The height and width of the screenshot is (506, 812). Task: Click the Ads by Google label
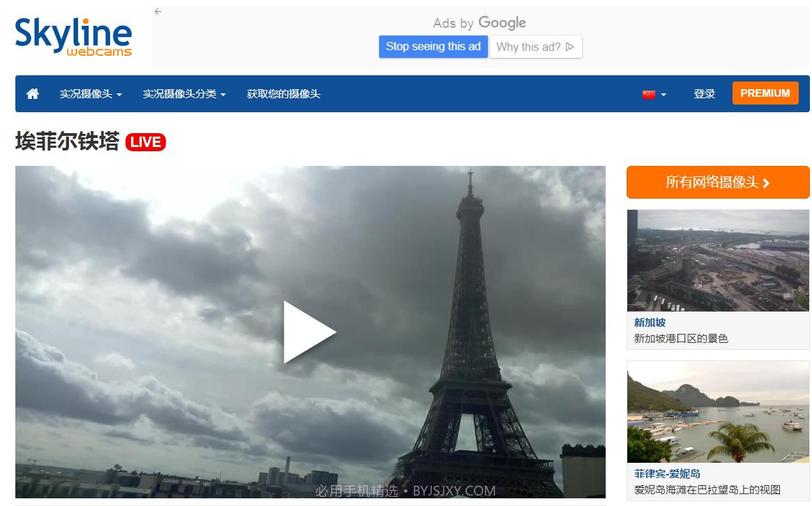[480, 22]
